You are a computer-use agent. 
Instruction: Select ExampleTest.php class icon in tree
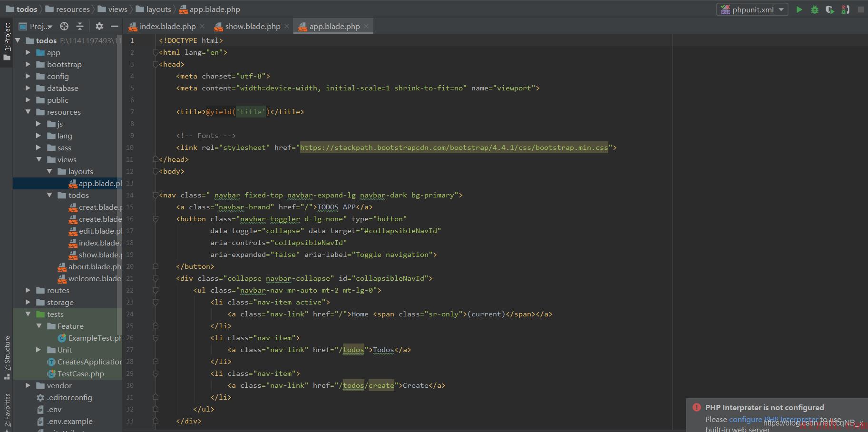tap(62, 338)
